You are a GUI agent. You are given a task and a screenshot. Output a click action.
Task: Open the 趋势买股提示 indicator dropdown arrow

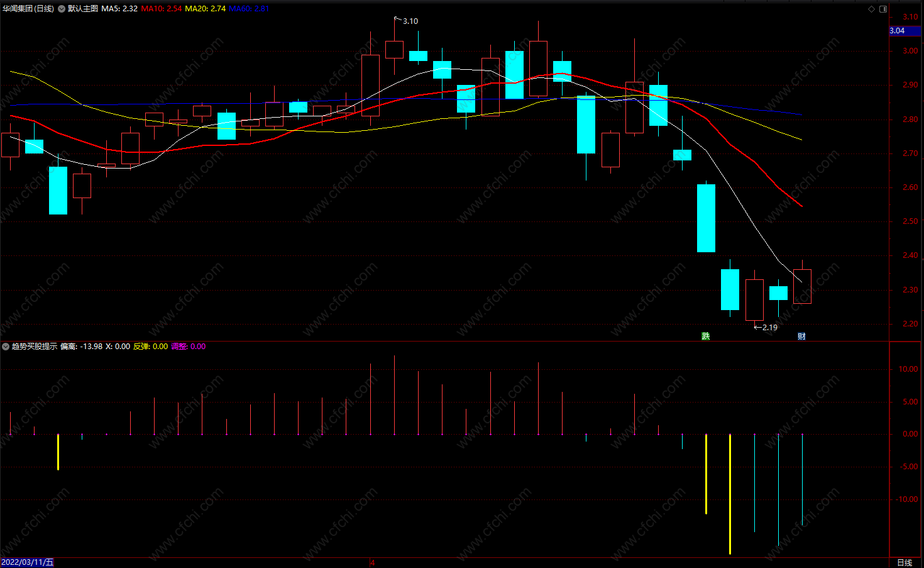pos(6,347)
